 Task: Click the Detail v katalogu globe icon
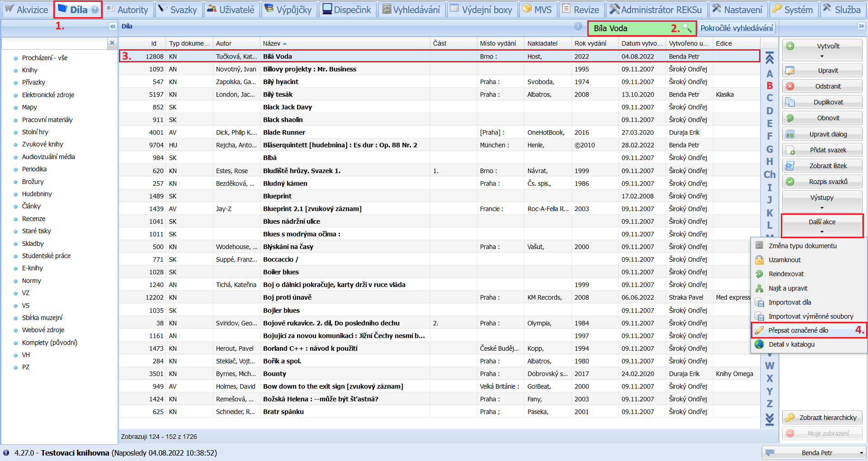pyautogui.click(x=759, y=344)
